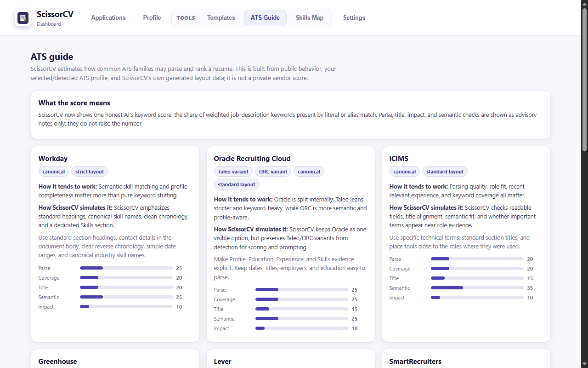
Task: Click Oracle's Title progress bar
Action: 302,309
